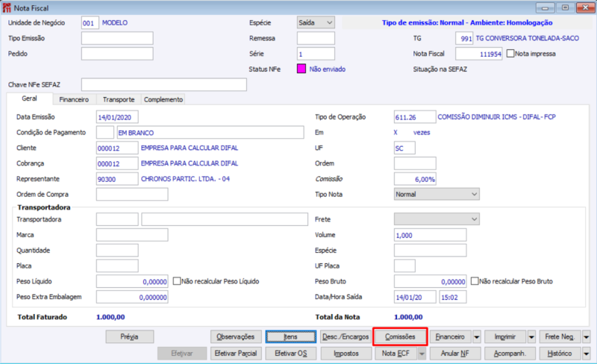Click the Prévia button

(129, 337)
